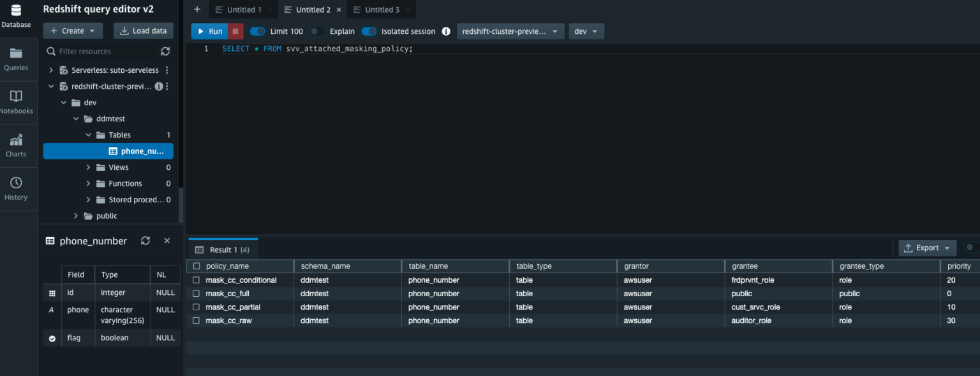Viewport: 980px width, 376px height.
Task: Export the query results
Action: pos(926,248)
